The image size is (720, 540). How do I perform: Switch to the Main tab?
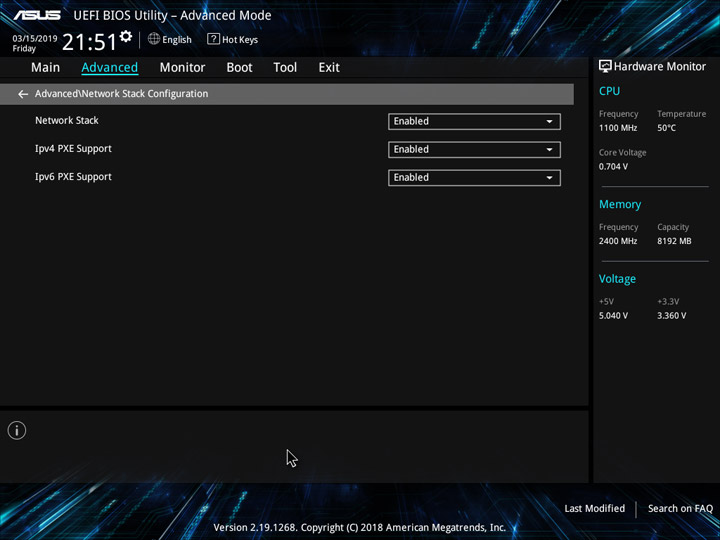point(45,68)
